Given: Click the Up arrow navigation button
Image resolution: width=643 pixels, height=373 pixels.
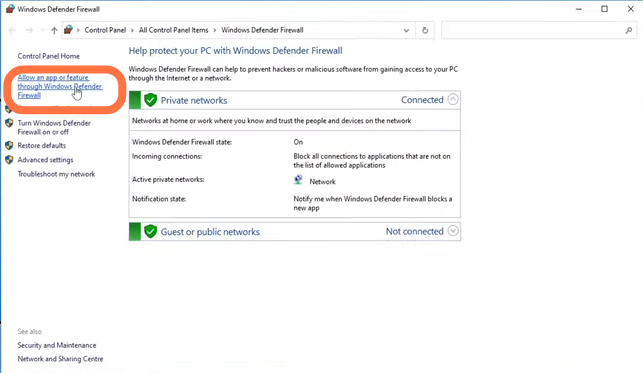Looking at the screenshot, I should [54, 30].
